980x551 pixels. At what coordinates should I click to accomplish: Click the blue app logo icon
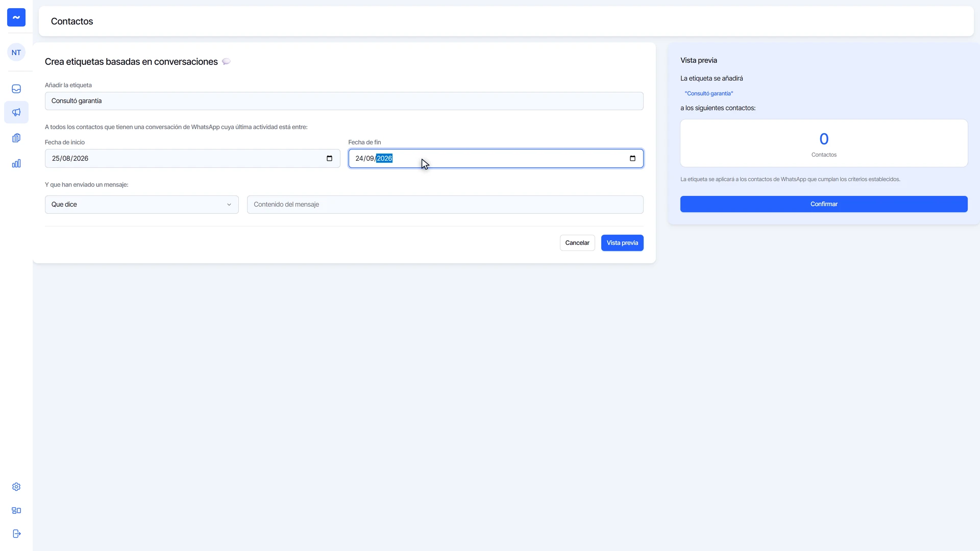(x=16, y=17)
